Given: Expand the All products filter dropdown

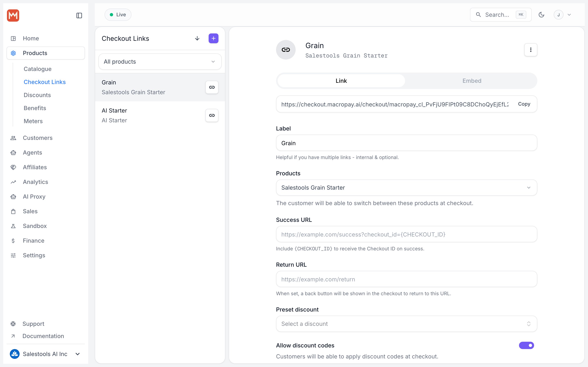Looking at the screenshot, I should (x=160, y=62).
